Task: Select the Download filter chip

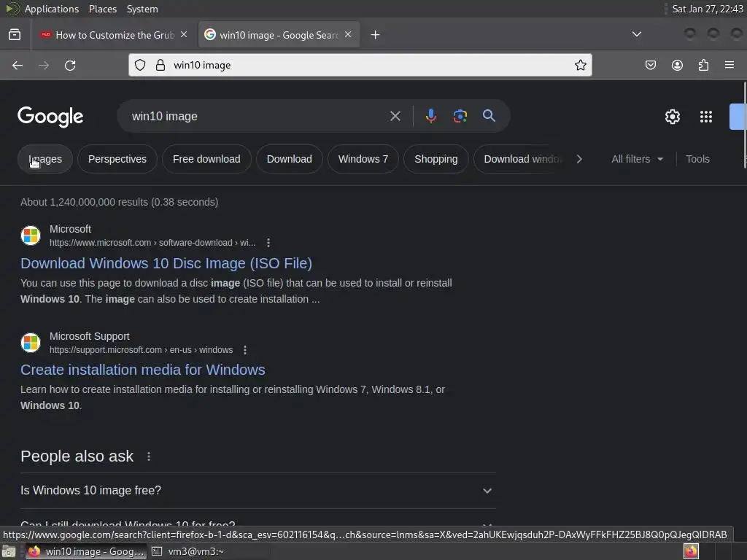Action: pyautogui.click(x=289, y=159)
